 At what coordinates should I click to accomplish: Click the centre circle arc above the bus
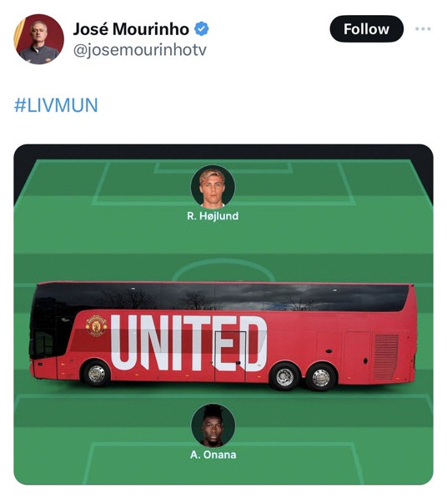[223, 270]
